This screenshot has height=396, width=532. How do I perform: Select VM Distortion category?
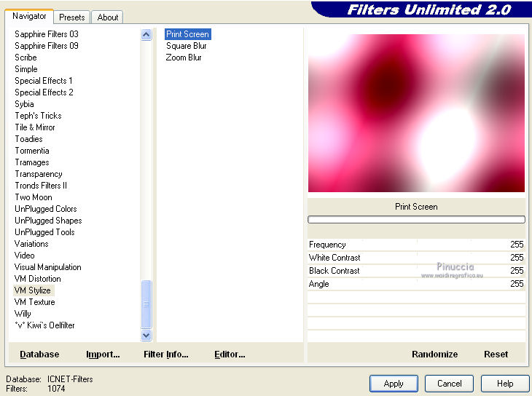point(37,279)
